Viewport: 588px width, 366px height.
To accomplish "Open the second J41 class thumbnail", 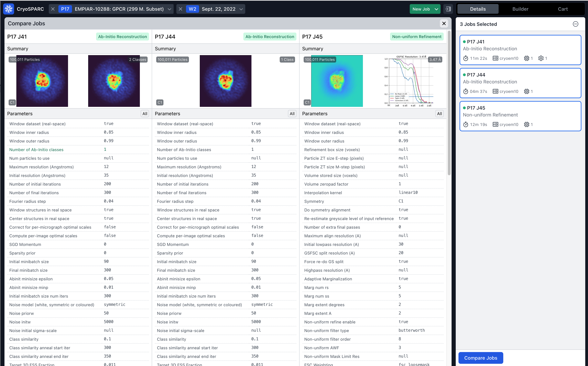I will pos(114,81).
